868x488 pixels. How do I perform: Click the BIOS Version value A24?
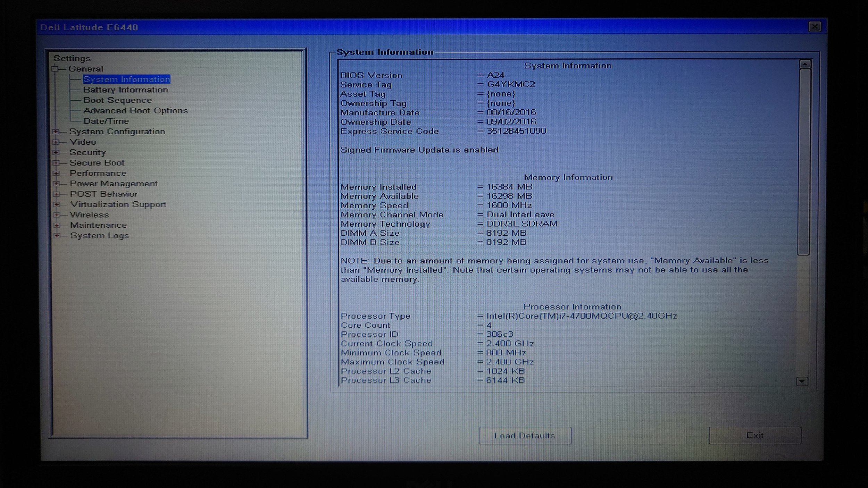tap(495, 75)
